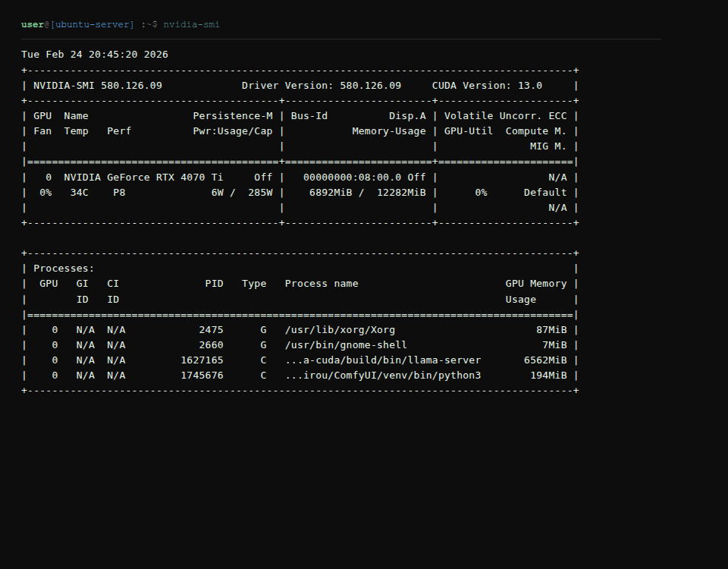Click the compute mode 'Default'
This screenshot has width=728, height=569.
tap(545, 192)
